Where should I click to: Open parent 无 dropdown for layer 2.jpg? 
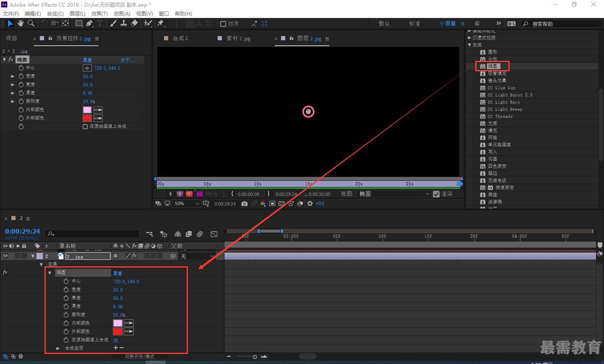click(x=197, y=256)
